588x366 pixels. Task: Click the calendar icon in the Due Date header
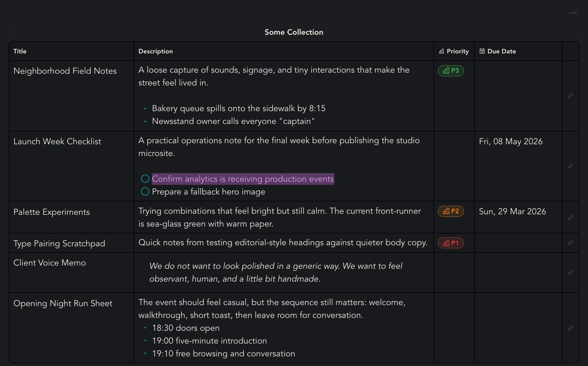point(482,51)
